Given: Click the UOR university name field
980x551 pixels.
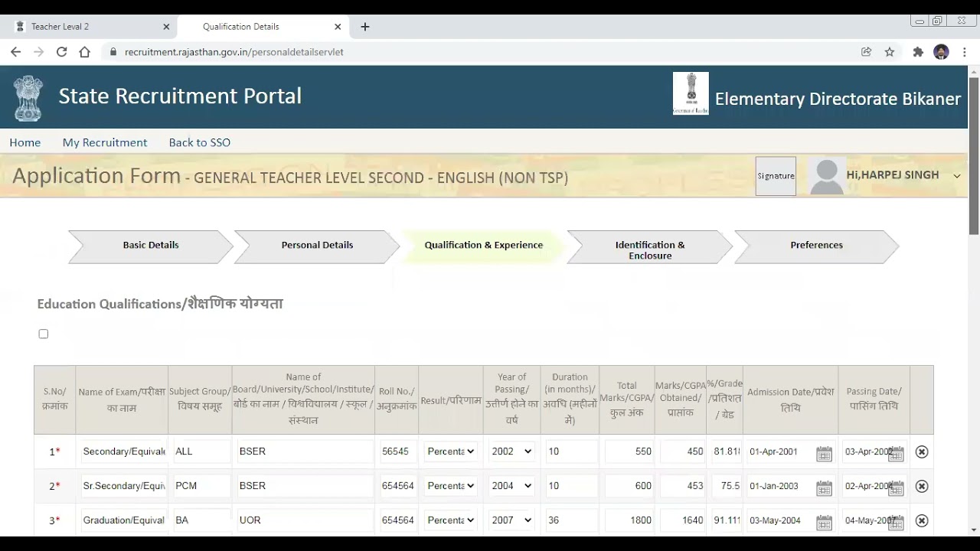Looking at the screenshot, I should point(304,520).
